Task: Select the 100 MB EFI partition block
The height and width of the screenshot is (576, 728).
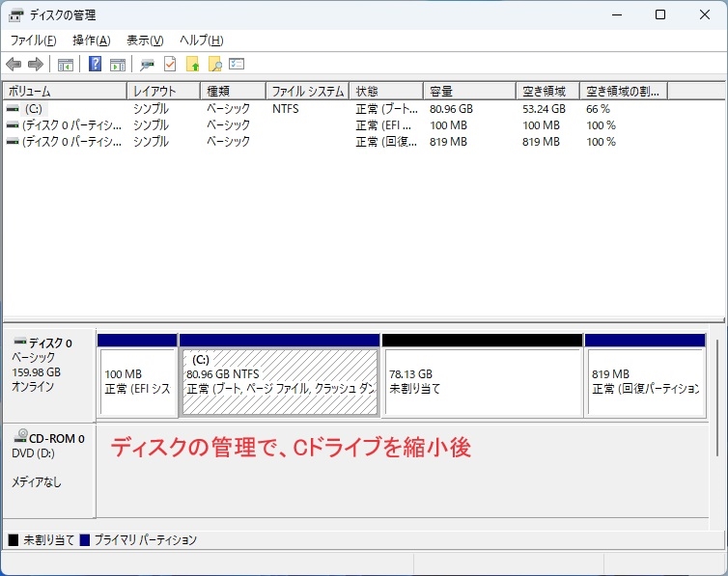Action: [137, 375]
